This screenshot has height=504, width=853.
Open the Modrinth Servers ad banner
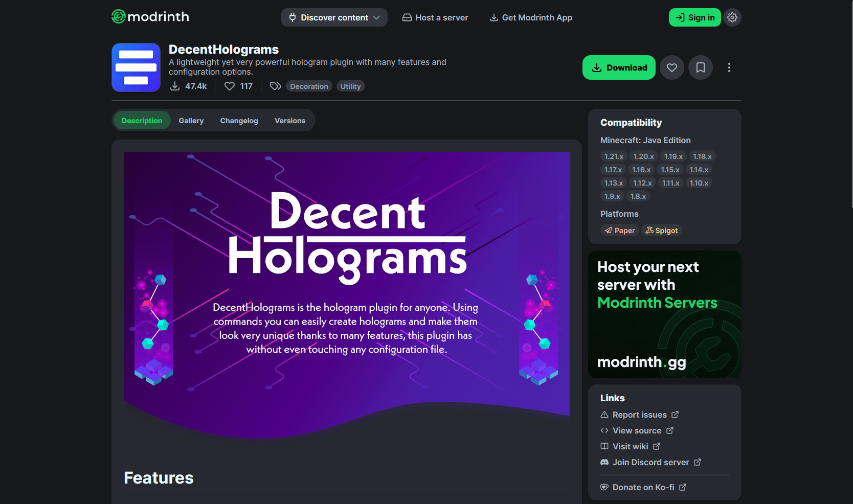(x=665, y=314)
